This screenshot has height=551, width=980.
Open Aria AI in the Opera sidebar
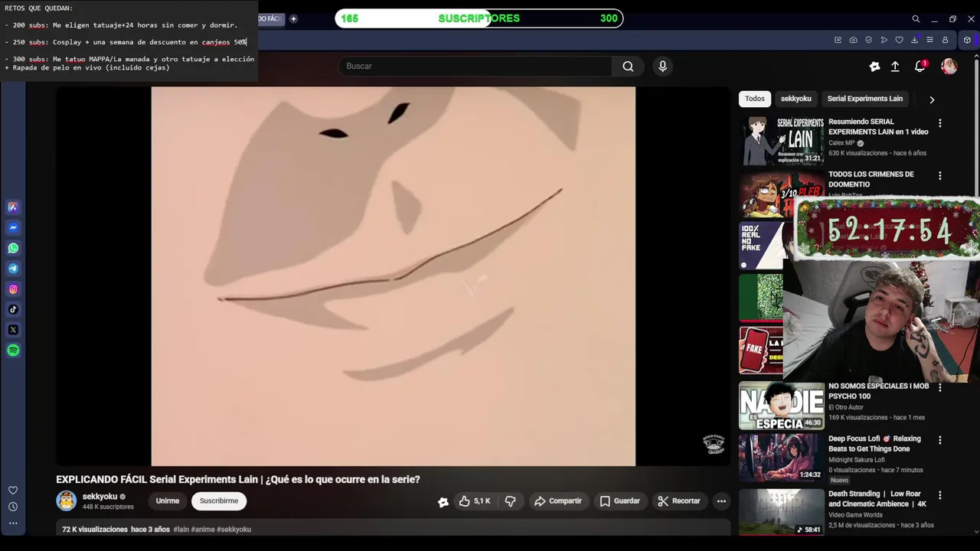[x=13, y=207]
